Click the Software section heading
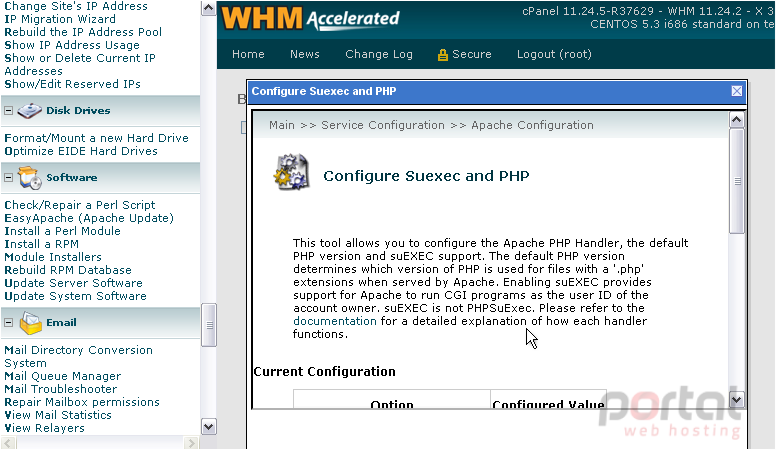This screenshot has width=776, height=450. [x=72, y=177]
